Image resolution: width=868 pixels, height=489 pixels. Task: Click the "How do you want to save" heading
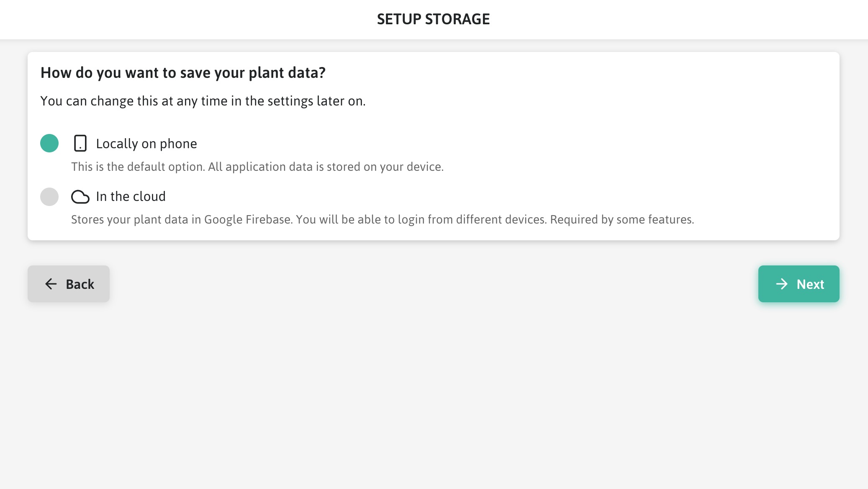click(x=183, y=73)
